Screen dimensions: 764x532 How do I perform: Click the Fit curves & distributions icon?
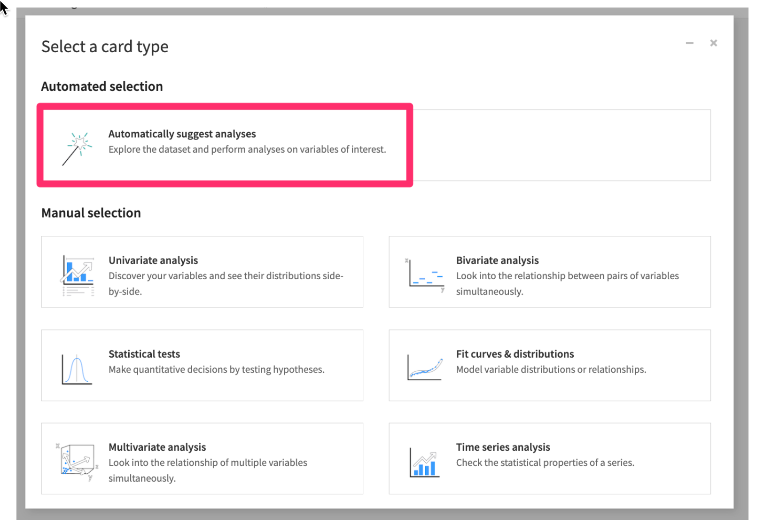click(425, 368)
